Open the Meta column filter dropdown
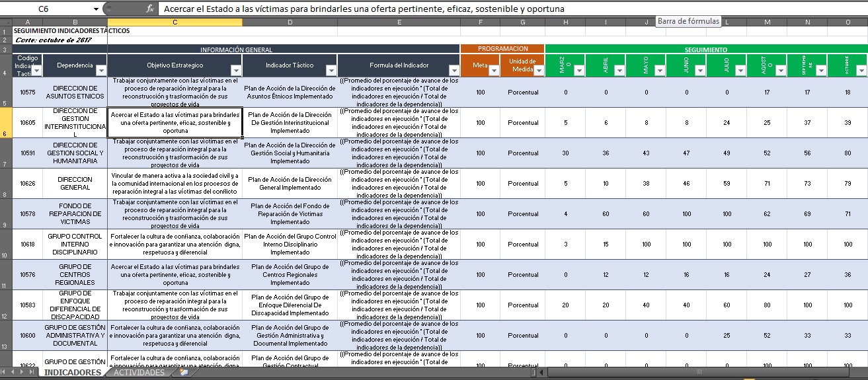This screenshot has height=380, width=868. pos(494,71)
